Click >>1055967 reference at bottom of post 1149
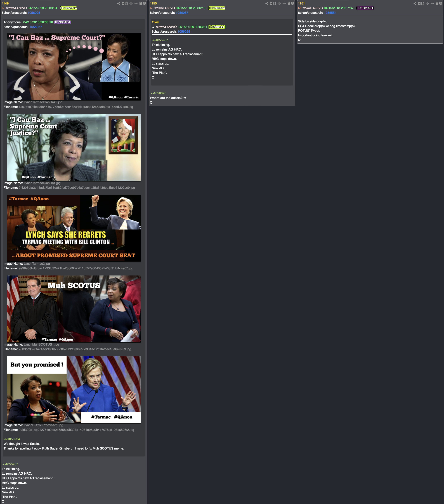 click(10, 464)
